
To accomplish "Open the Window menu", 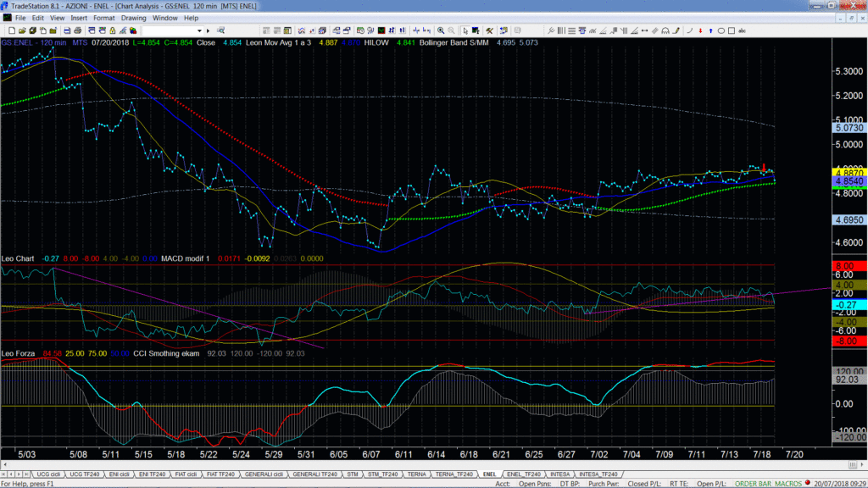I will coord(165,18).
